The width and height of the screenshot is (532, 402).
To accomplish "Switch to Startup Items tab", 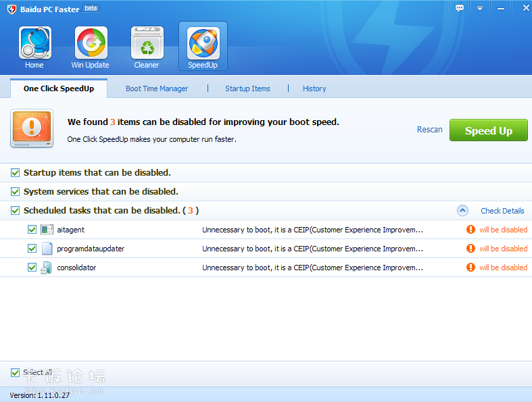I will click(x=247, y=89).
